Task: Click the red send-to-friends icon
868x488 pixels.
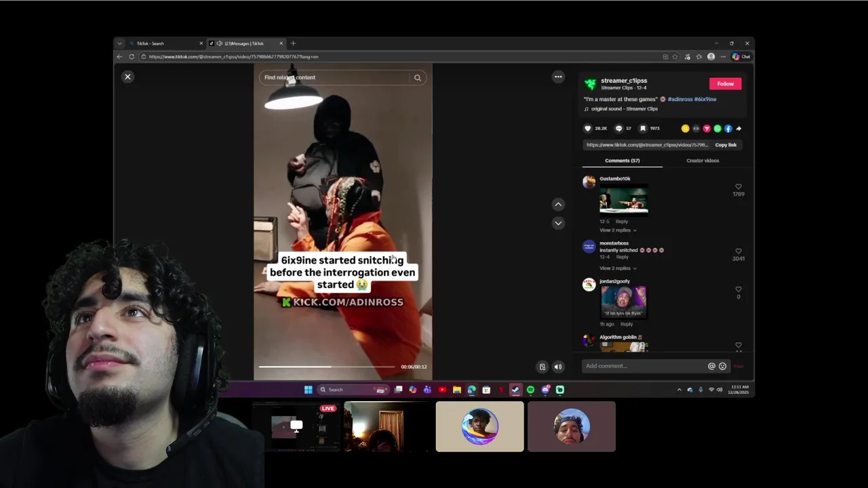Action: point(707,128)
